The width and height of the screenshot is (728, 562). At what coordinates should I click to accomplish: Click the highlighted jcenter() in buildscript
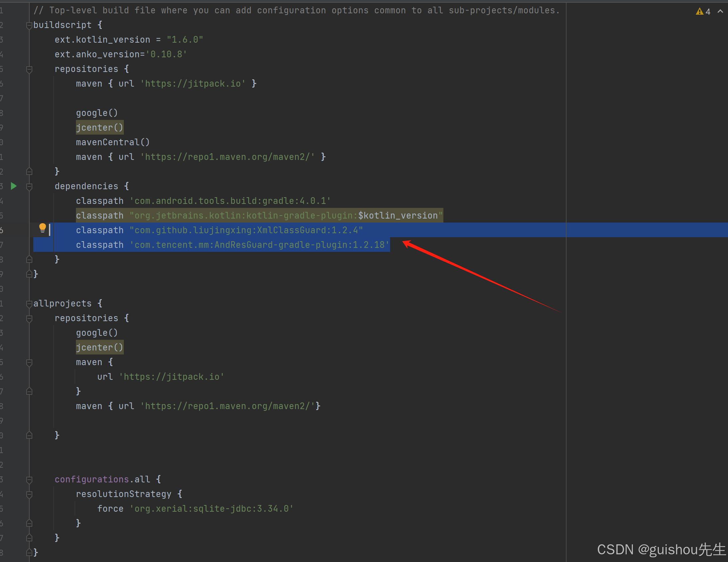tap(99, 127)
